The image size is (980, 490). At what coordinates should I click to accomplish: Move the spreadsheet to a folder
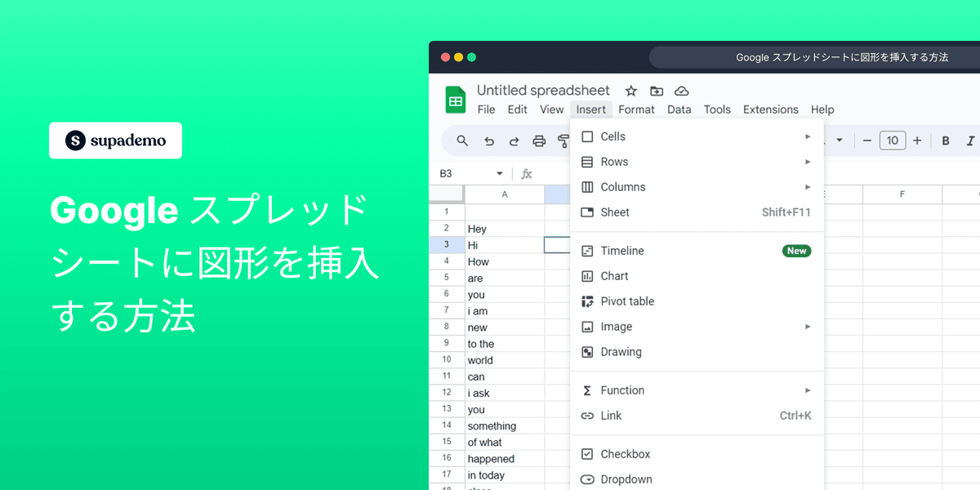point(656,91)
